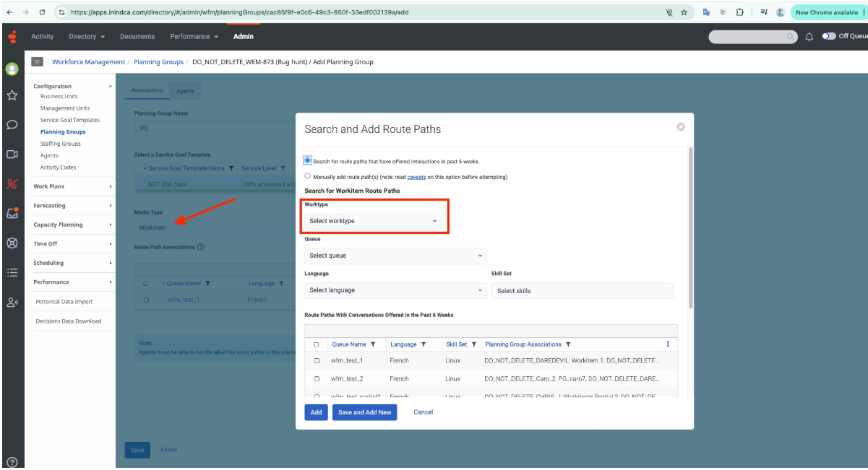
Task: Expand the Select language dropdown
Action: click(x=395, y=290)
